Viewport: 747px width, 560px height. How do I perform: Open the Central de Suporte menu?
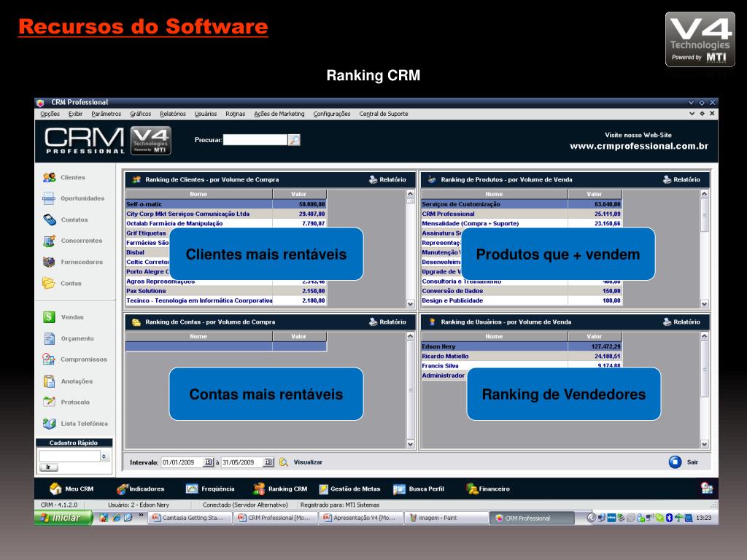click(384, 114)
